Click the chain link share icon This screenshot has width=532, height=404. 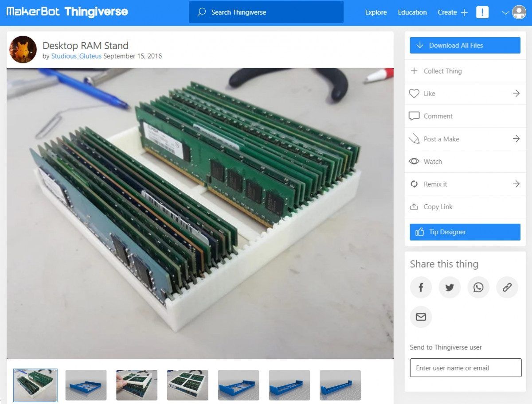coord(507,287)
